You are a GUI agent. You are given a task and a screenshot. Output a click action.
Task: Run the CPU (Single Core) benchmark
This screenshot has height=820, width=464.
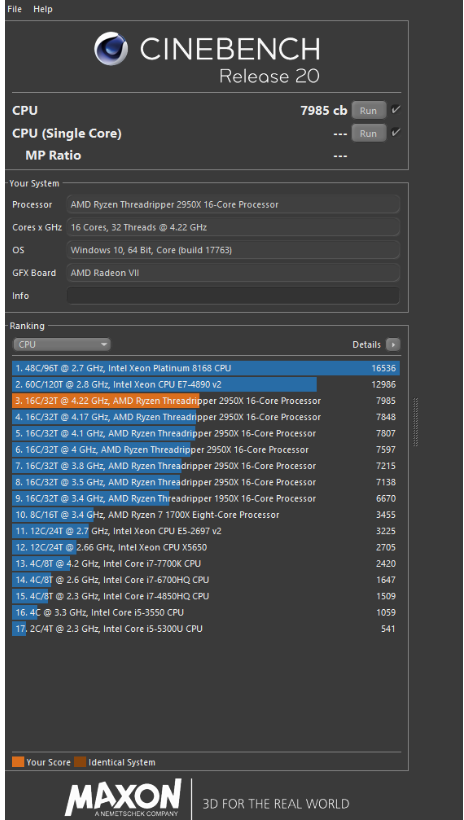[x=369, y=133]
